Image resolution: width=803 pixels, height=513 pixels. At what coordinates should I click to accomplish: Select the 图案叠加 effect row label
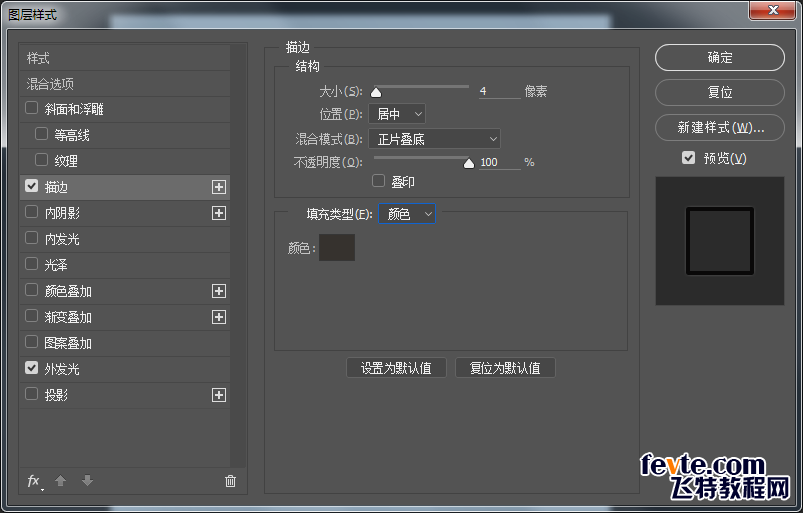(x=68, y=343)
